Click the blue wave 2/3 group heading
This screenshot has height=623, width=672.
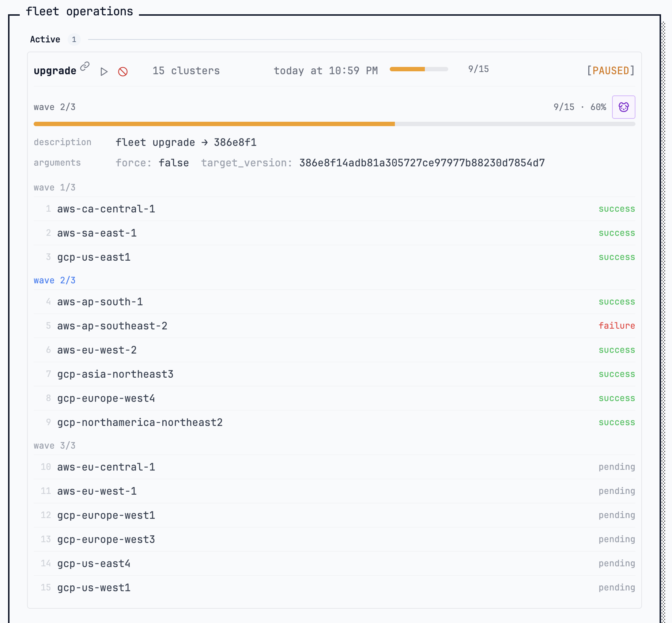point(54,280)
